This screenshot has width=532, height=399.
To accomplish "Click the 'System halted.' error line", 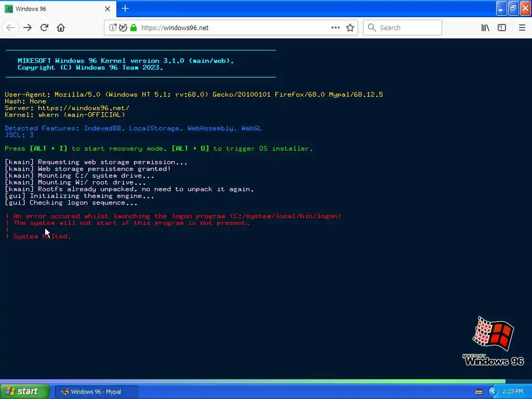I will tap(42, 236).
